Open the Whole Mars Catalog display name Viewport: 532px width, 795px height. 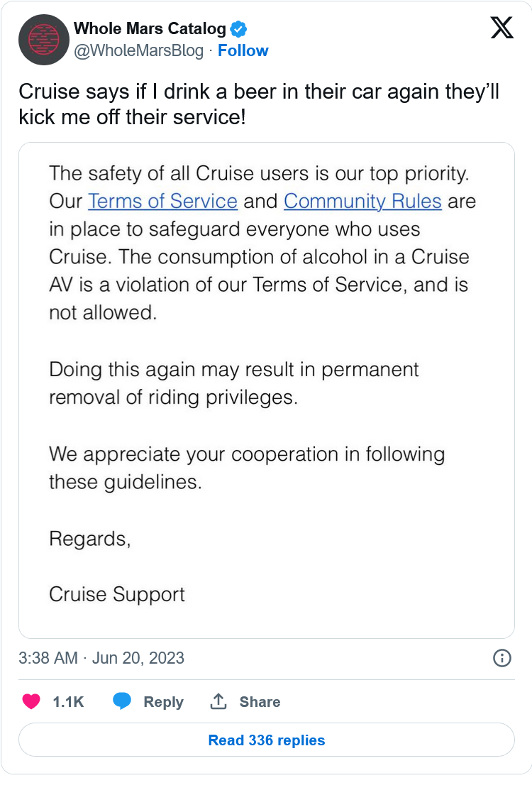pyautogui.click(x=150, y=28)
